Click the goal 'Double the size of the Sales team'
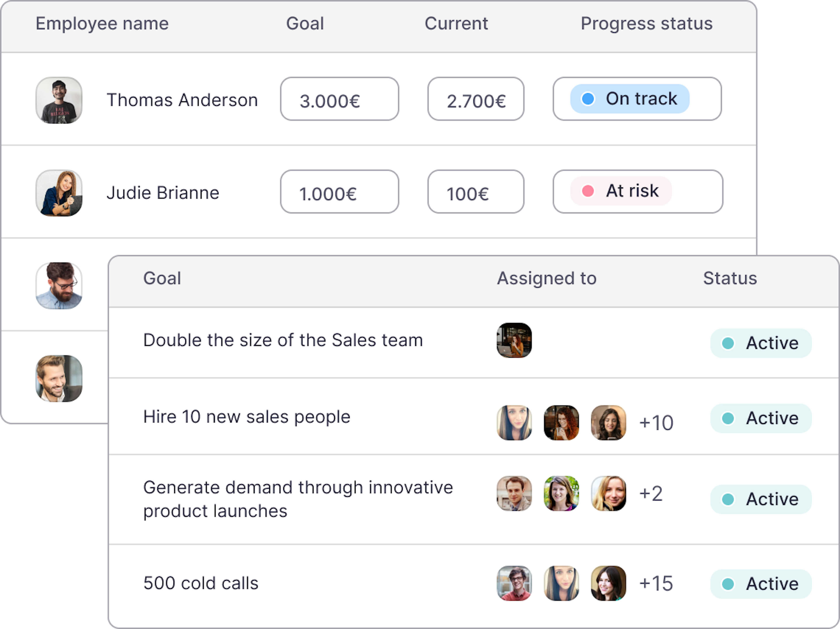840x629 pixels. click(283, 340)
